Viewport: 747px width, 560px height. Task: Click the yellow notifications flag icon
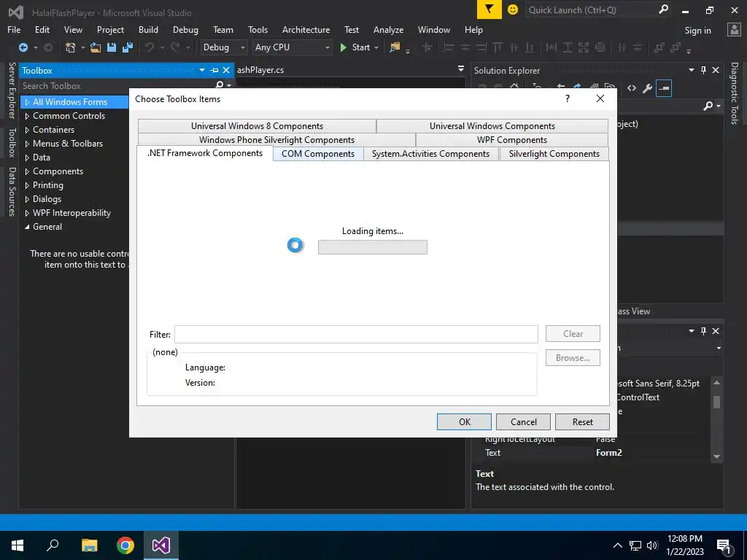coord(489,9)
